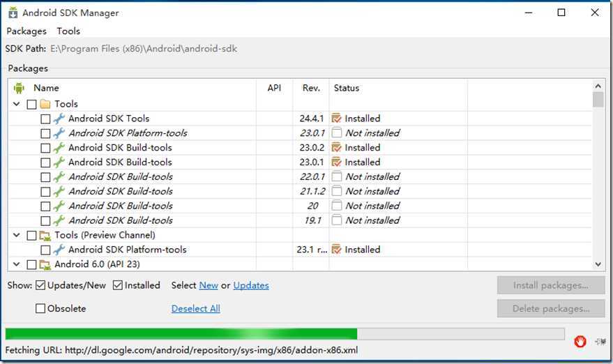Click the Tools (Preview Channel) group label
Viewport: 613px width, 364px height.
105,235
